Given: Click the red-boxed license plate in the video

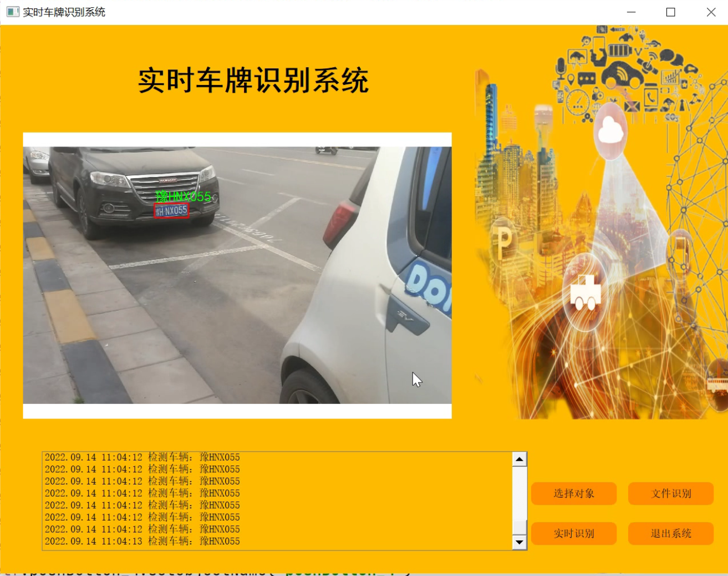Looking at the screenshot, I should tap(171, 211).
